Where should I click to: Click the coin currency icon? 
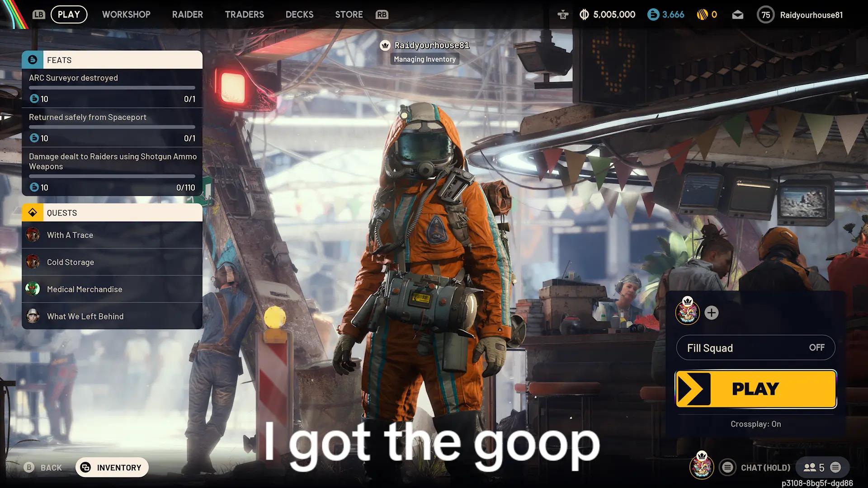click(584, 15)
